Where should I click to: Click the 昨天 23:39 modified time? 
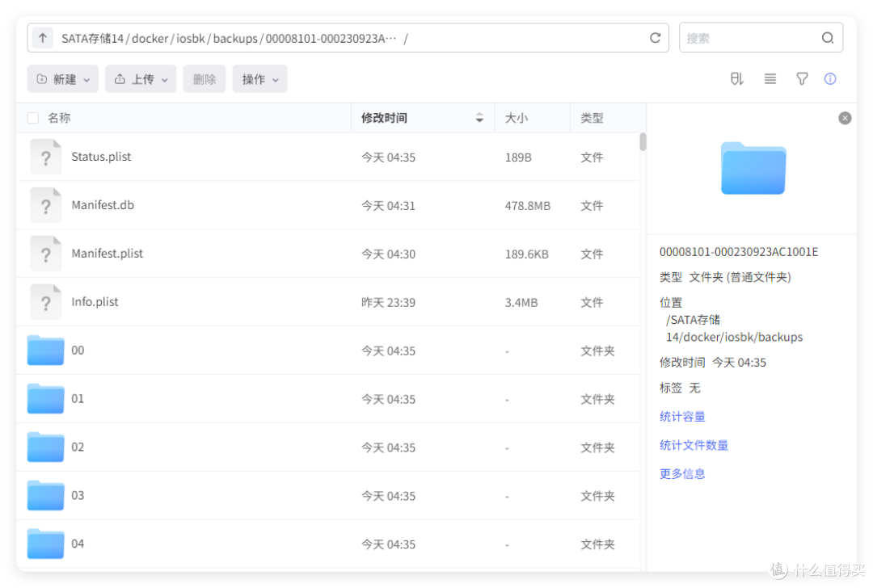coord(388,303)
